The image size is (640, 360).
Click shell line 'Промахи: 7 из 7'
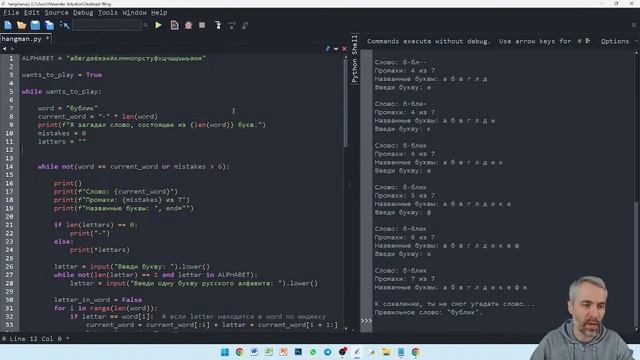coord(404,279)
